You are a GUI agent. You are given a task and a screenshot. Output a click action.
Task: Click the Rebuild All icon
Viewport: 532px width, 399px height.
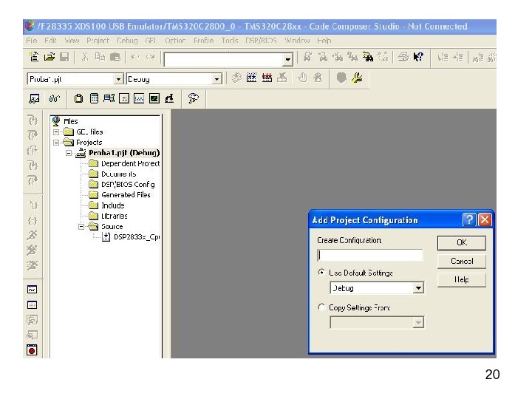(267, 78)
